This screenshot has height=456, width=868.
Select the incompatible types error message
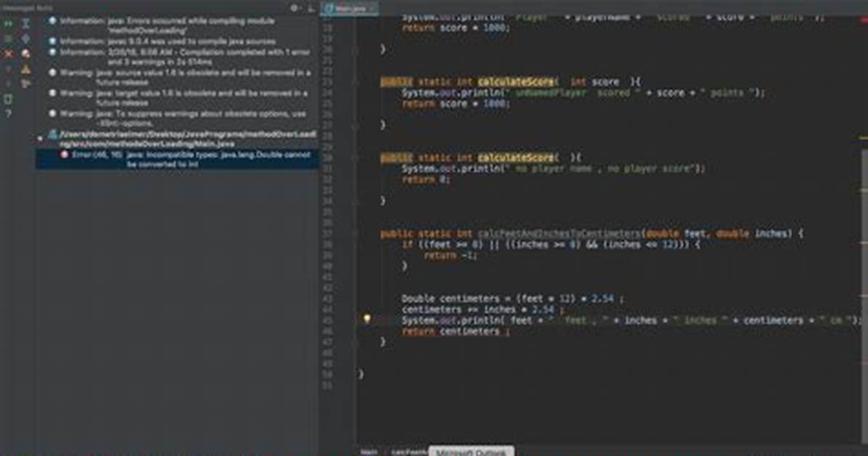pos(177,159)
